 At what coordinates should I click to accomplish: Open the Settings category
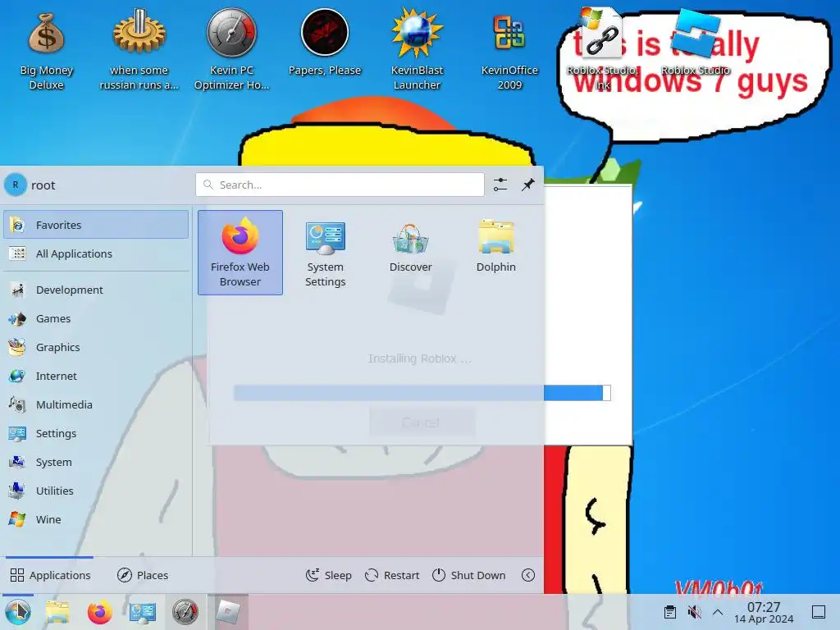96,433
